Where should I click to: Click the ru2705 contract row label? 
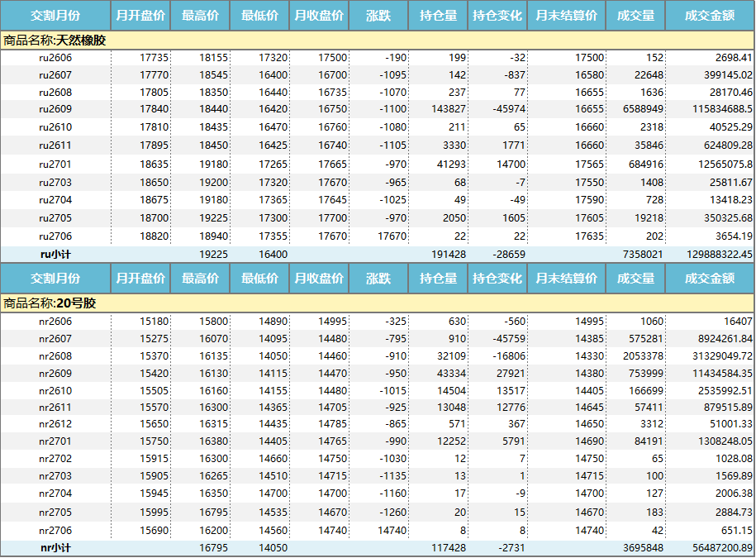pyautogui.click(x=55, y=218)
